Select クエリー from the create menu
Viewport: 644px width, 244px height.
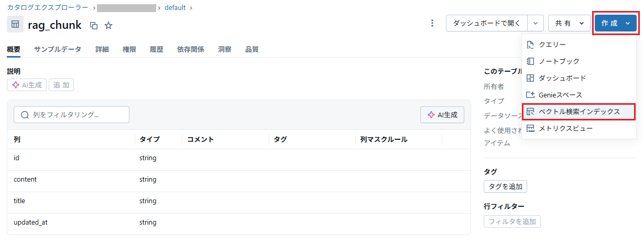pos(552,45)
